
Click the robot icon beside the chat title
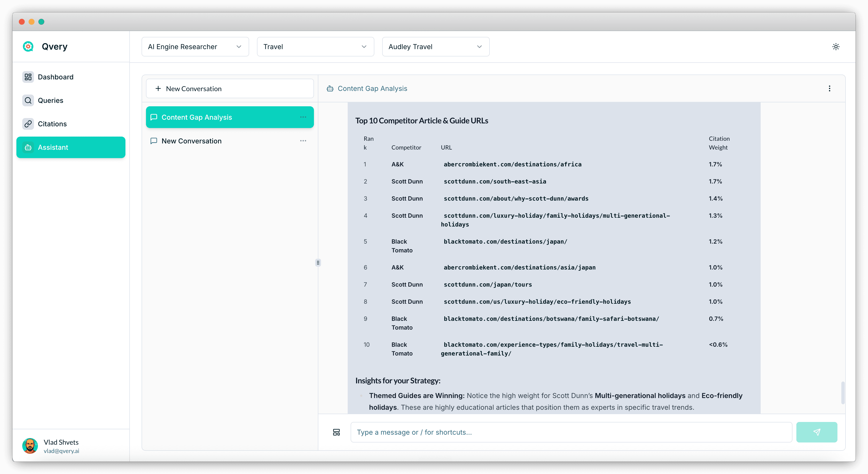point(330,88)
